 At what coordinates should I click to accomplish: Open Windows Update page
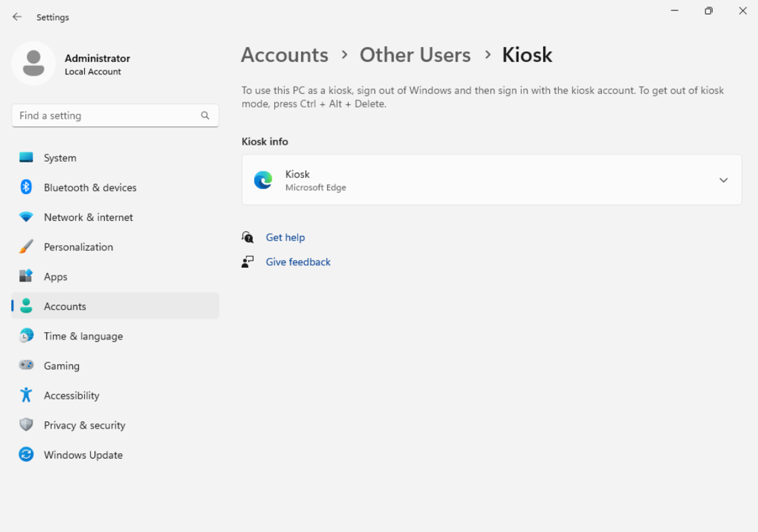[x=115, y=454]
